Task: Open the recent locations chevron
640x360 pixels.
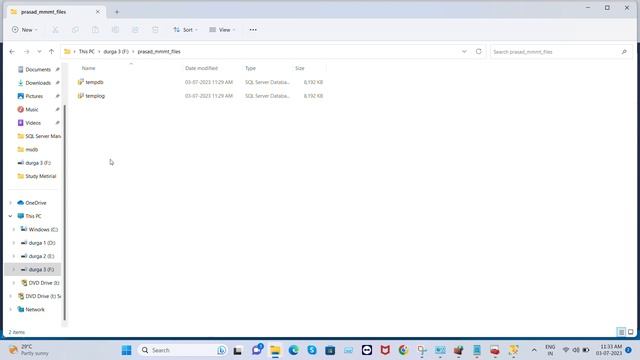Action: 39,52
